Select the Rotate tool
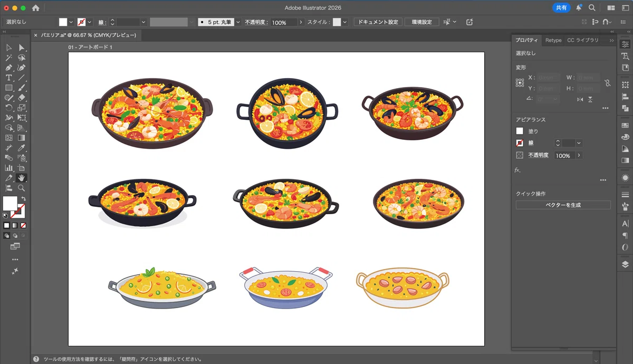 point(9,108)
